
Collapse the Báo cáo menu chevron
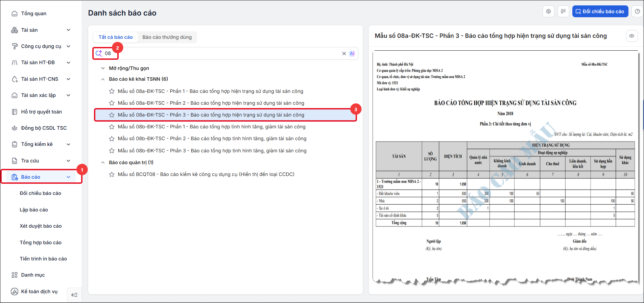point(68,177)
